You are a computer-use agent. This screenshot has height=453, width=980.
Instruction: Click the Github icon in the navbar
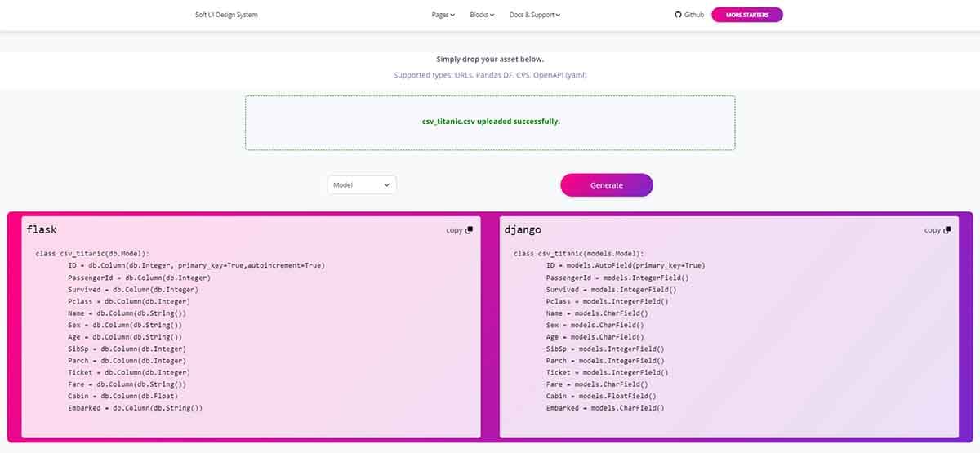click(678, 15)
